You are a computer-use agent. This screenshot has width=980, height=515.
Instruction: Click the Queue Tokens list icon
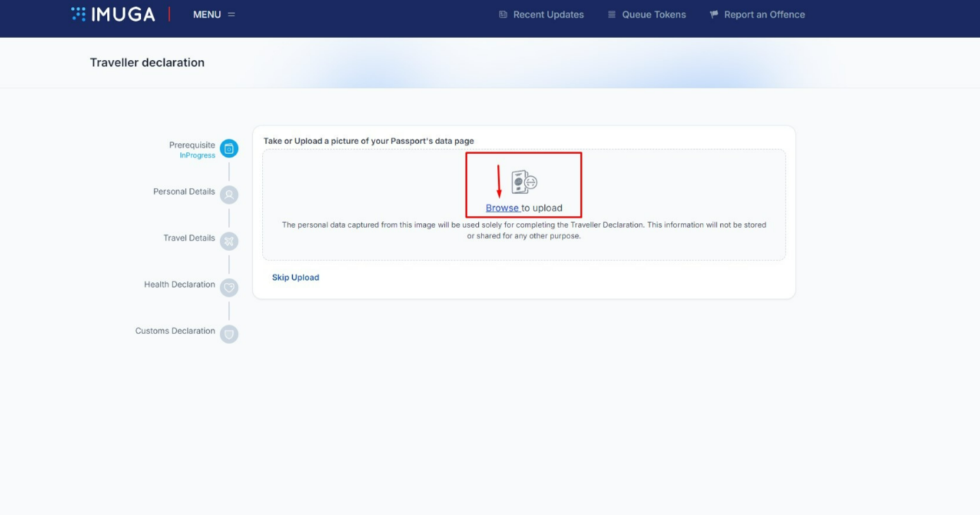612,15
